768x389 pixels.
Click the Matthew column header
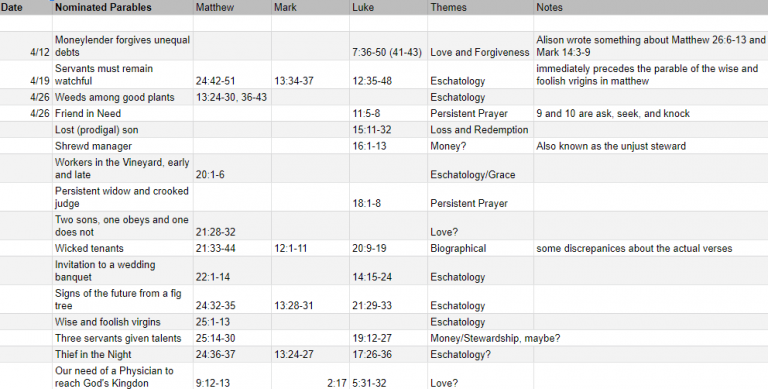tap(232, 7)
